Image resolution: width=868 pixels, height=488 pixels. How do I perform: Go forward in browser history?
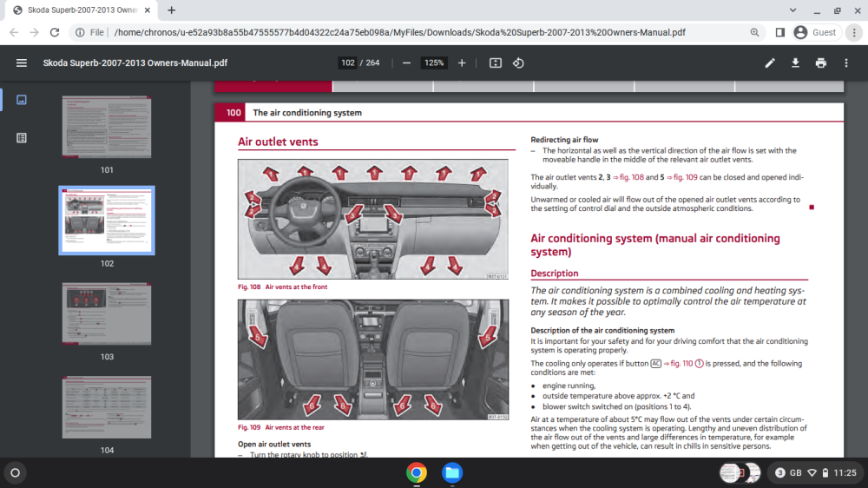click(34, 33)
